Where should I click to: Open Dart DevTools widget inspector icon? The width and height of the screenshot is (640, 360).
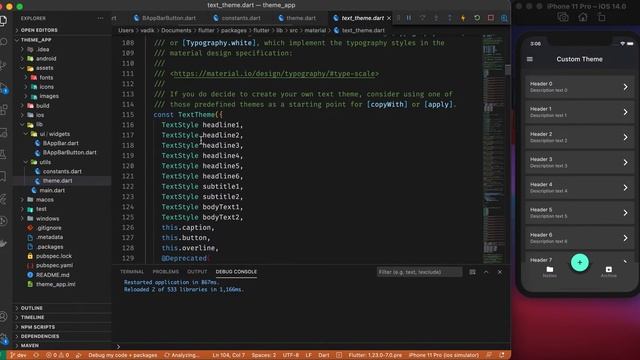504,18
